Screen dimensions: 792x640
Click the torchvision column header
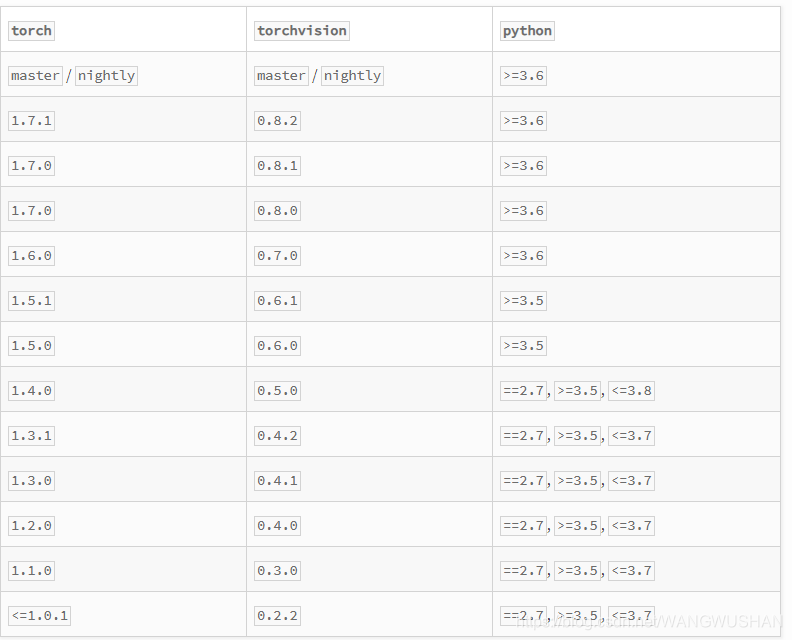click(x=302, y=31)
